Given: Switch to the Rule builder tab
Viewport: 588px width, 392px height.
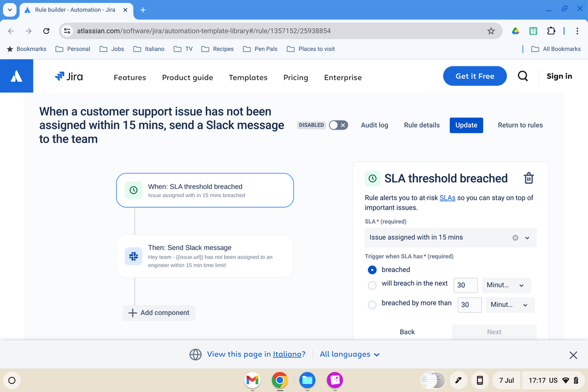Looking at the screenshot, I should 75,10.
